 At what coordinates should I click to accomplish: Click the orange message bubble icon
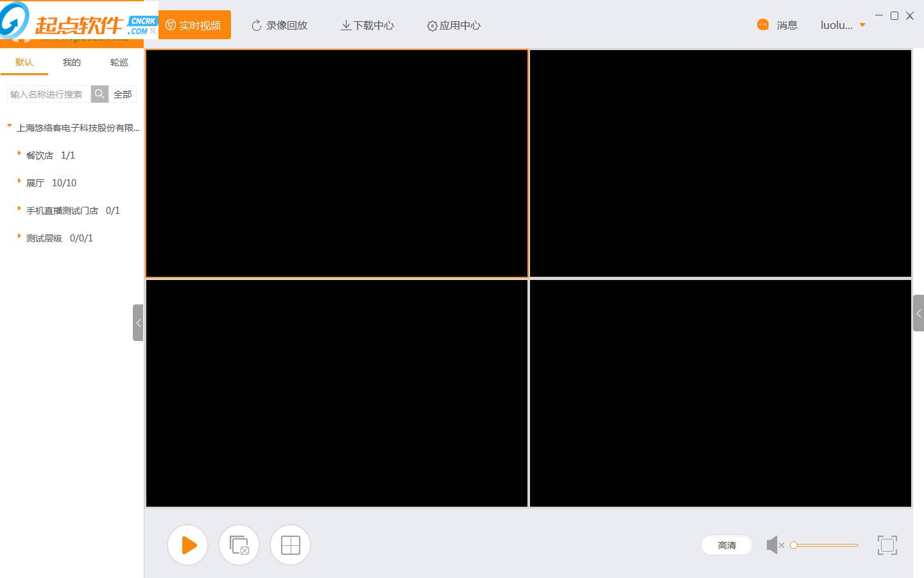pos(763,25)
